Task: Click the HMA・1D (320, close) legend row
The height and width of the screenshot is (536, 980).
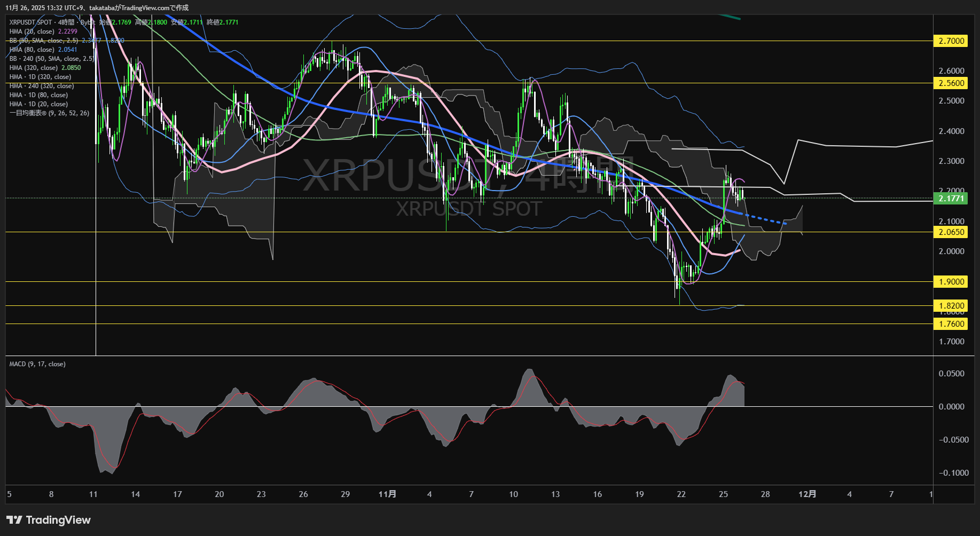Action: 40,76
